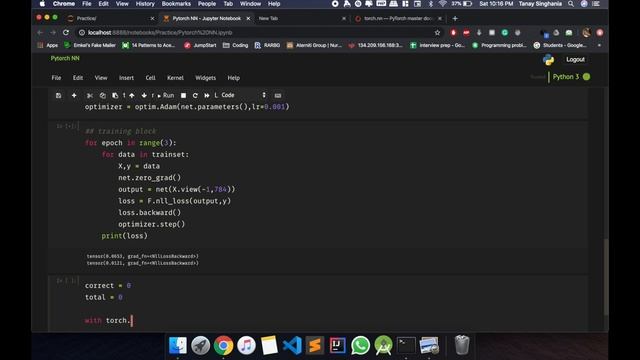Open iTunes music from the dock
This screenshot has width=640, height=360.
coord(246,345)
